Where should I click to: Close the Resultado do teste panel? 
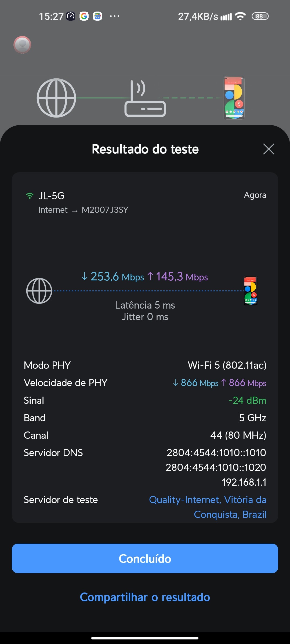coord(269,149)
